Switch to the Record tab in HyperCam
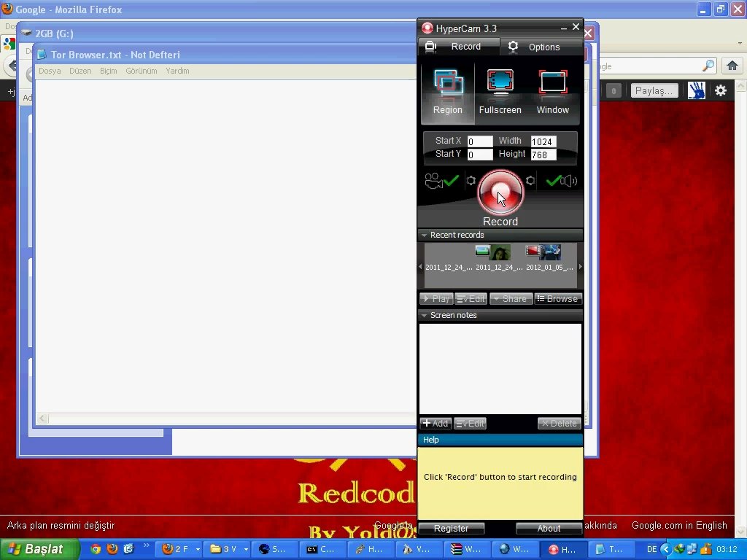 pos(460,47)
